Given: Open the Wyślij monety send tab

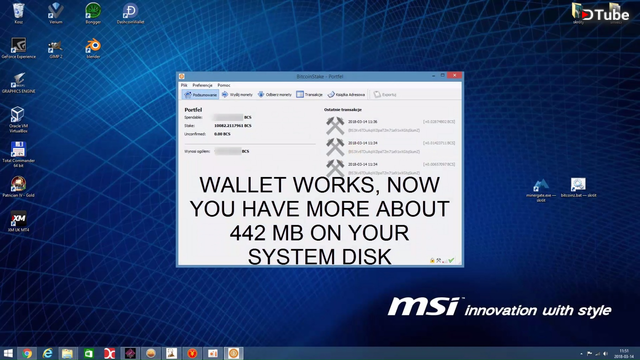Looking at the screenshot, I should pos(237,95).
